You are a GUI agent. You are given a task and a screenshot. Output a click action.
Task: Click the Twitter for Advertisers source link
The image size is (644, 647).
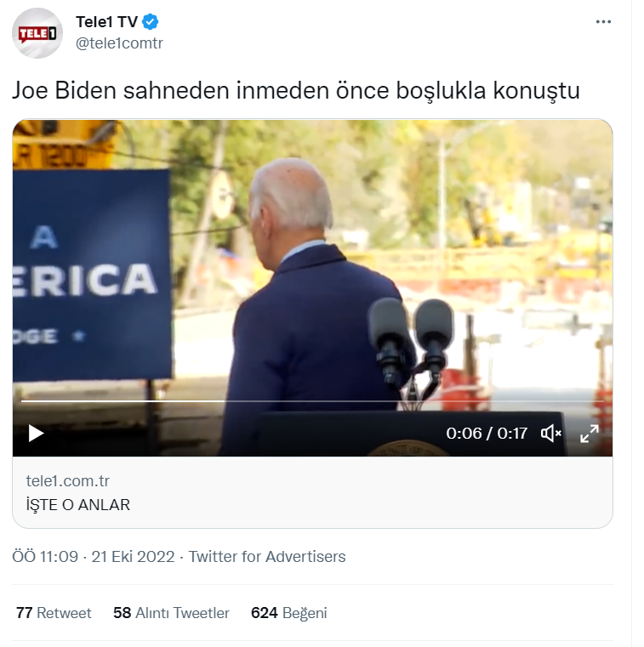(x=267, y=557)
